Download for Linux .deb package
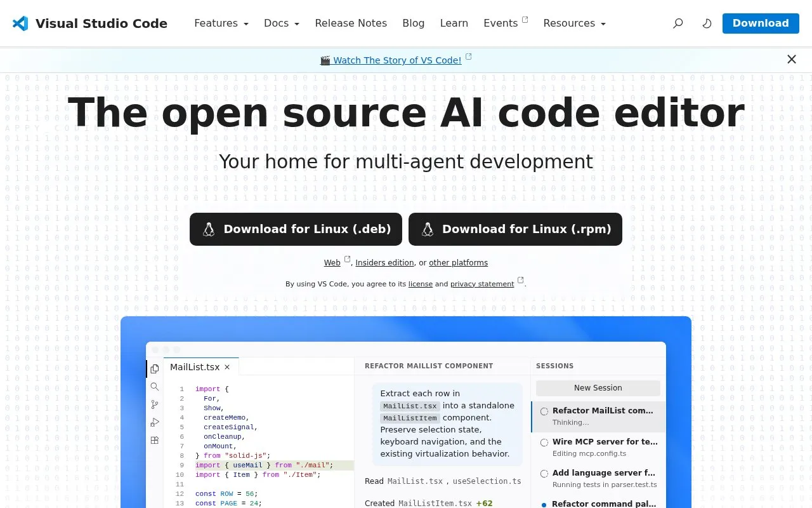This screenshot has width=812, height=508. pos(296,229)
